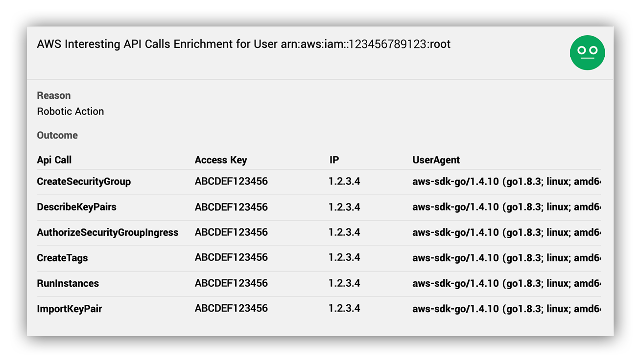Select the RunInstances API call
The image size is (640, 364).
[x=68, y=283]
